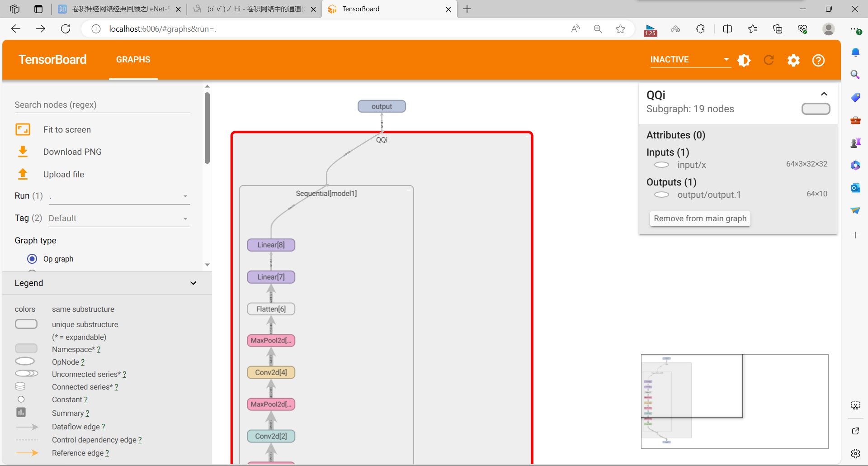Click the read aloud icon

(575, 29)
